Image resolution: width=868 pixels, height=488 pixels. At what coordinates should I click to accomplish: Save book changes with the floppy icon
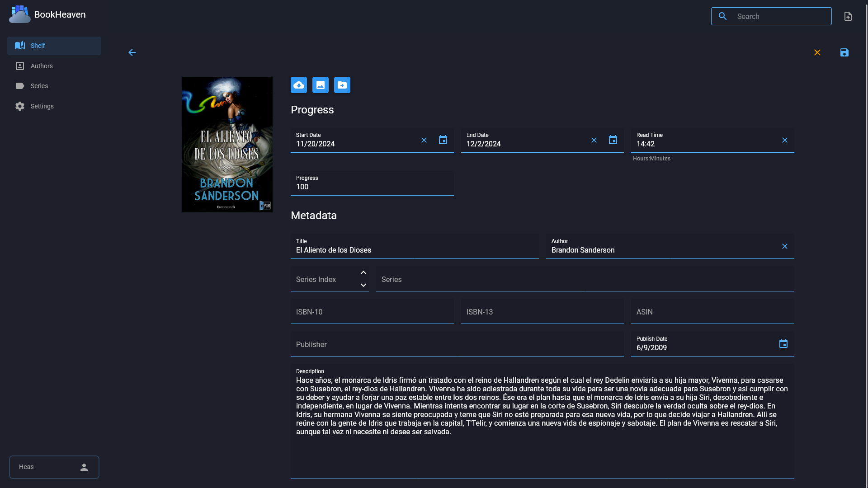click(x=844, y=52)
